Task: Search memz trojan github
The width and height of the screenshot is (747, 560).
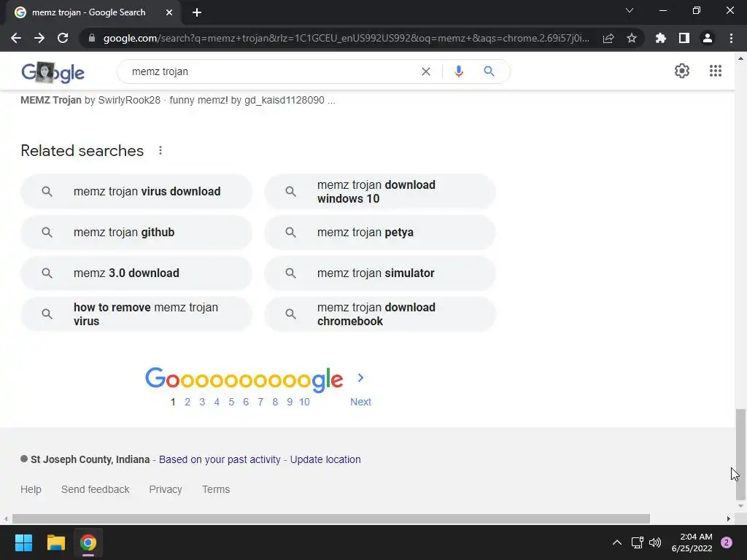Action: click(136, 233)
